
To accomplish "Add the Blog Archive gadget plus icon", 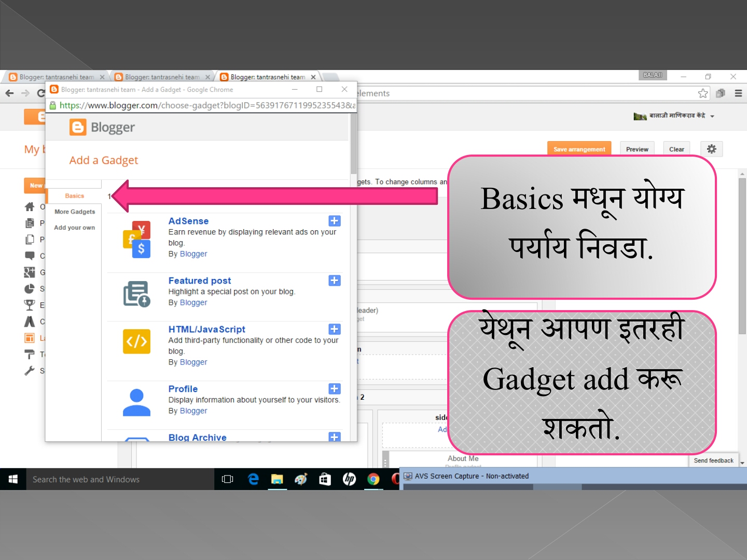I will (335, 437).
